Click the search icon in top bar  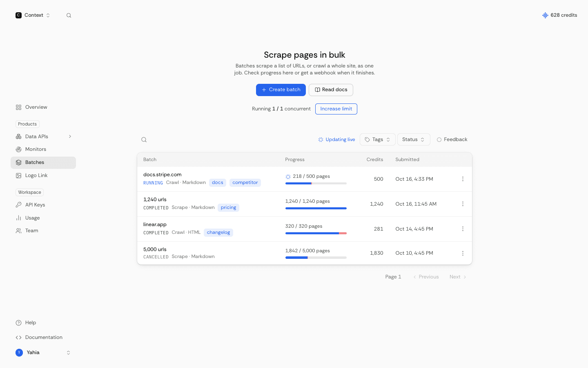click(x=69, y=16)
